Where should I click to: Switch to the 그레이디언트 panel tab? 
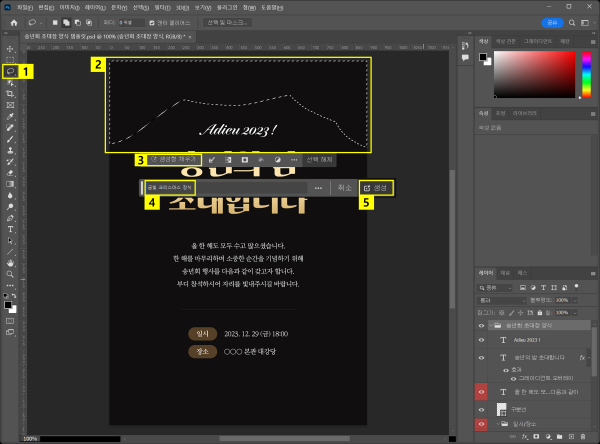536,41
